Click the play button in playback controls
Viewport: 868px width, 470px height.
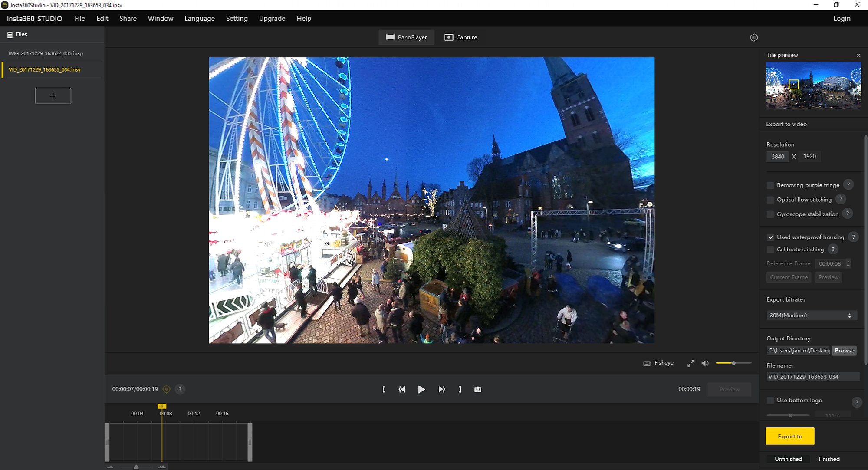[x=421, y=389]
